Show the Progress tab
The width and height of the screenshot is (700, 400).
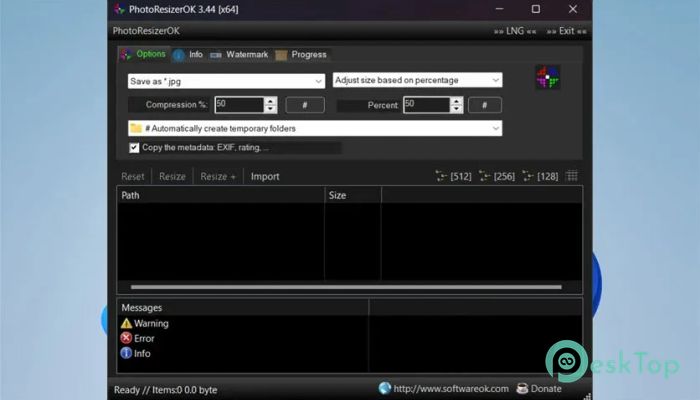301,54
